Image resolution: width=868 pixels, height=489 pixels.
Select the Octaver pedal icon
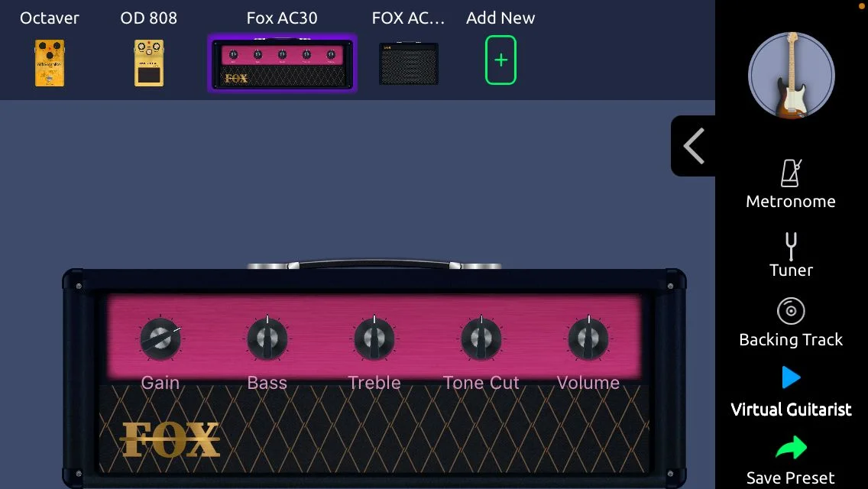point(49,63)
